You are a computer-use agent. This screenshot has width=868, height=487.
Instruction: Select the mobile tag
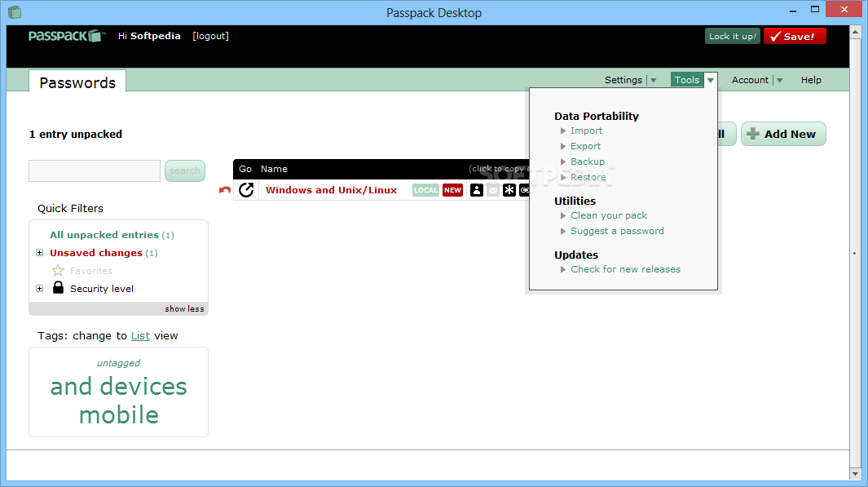click(118, 414)
